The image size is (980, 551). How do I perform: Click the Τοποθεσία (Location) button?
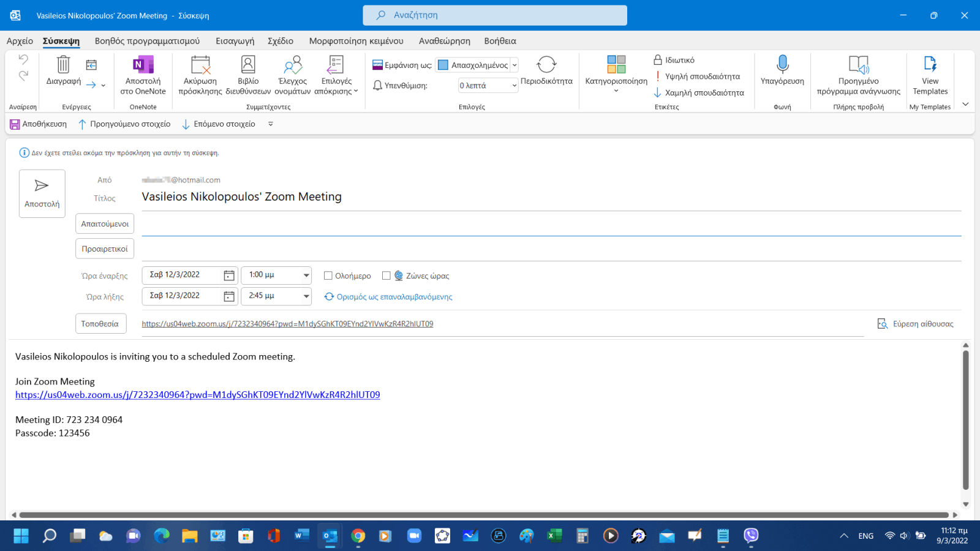[100, 323]
